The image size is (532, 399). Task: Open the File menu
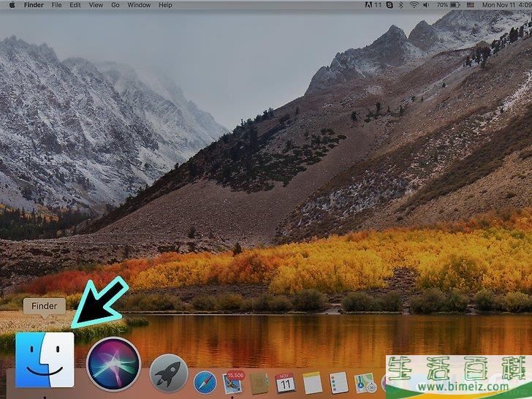pos(56,4)
